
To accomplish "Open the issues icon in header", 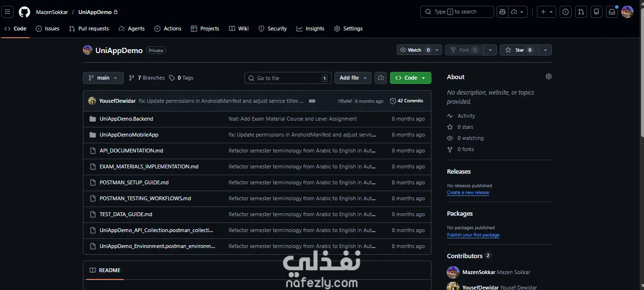I will point(566,12).
